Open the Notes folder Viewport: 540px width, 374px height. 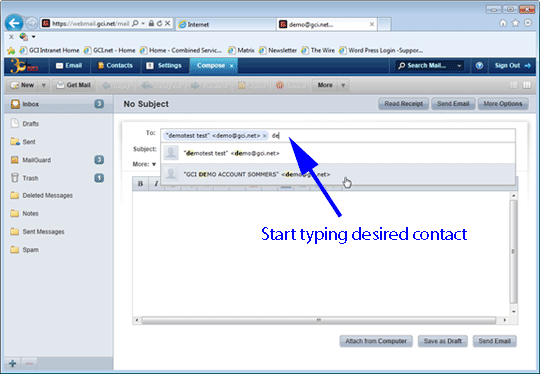(x=30, y=214)
